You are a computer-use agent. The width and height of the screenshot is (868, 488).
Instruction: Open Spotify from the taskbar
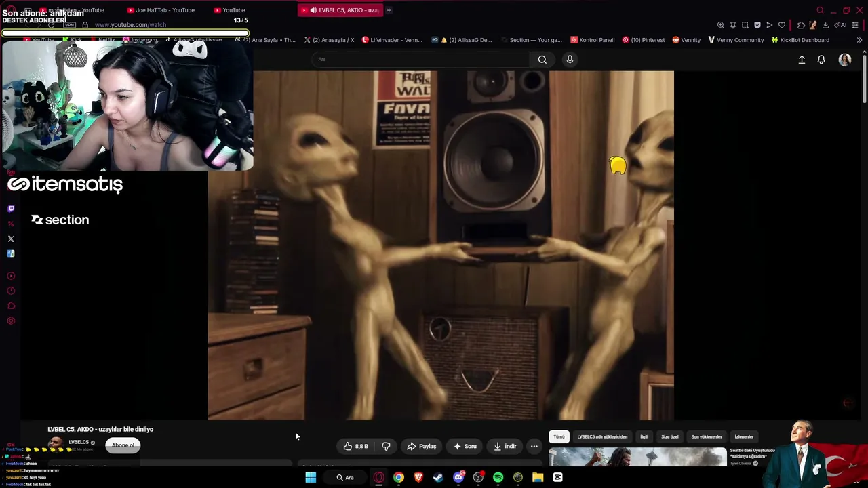498,477
